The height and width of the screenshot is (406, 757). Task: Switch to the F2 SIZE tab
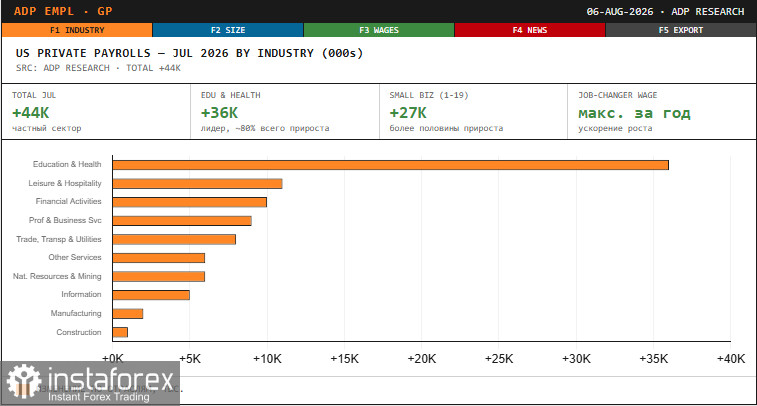pyautogui.click(x=228, y=30)
